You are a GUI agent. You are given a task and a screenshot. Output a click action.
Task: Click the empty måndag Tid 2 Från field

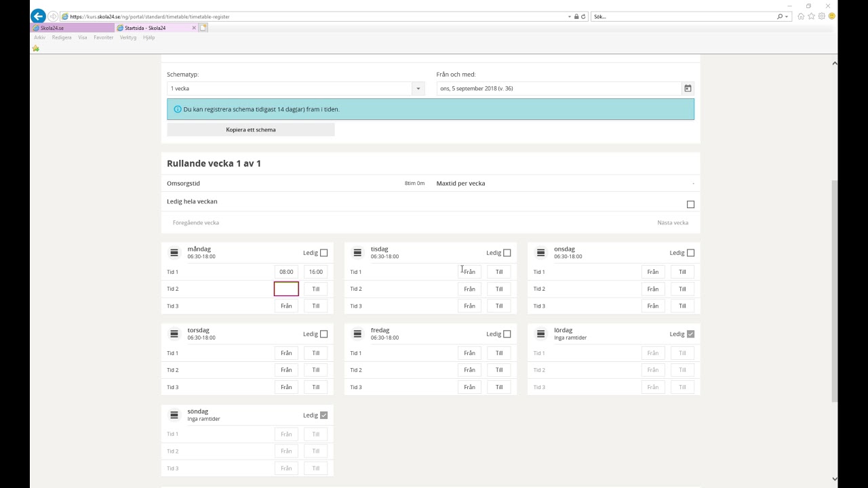286,289
